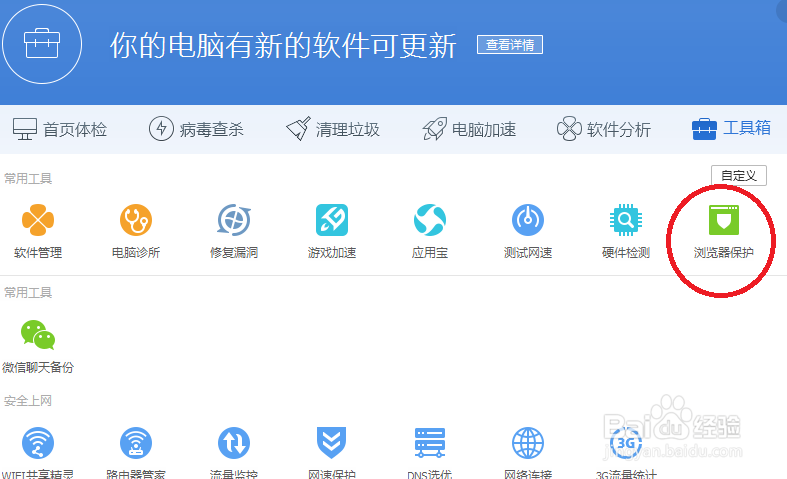Click the 游戏加速 label text

[x=332, y=253]
